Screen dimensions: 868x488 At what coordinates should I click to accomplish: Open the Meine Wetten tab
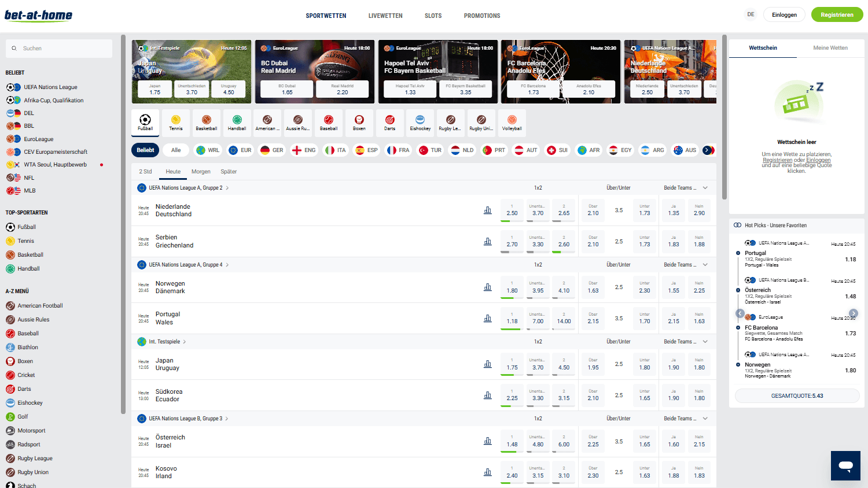click(x=830, y=48)
